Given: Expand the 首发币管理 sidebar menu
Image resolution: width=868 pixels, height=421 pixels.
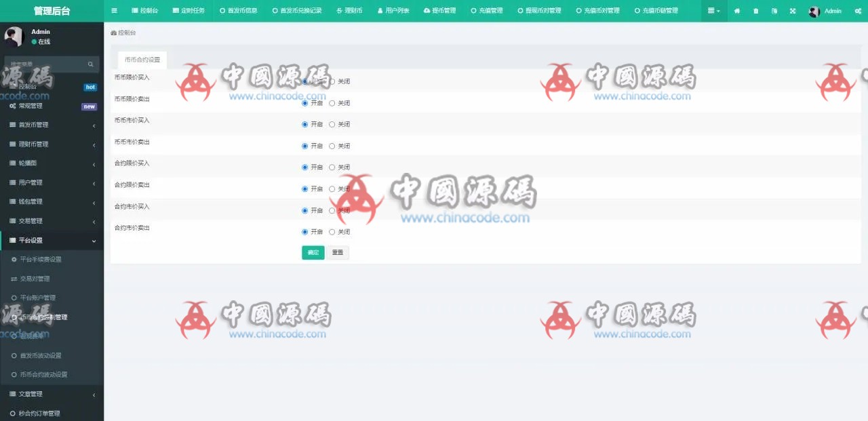Looking at the screenshot, I should click(x=52, y=125).
